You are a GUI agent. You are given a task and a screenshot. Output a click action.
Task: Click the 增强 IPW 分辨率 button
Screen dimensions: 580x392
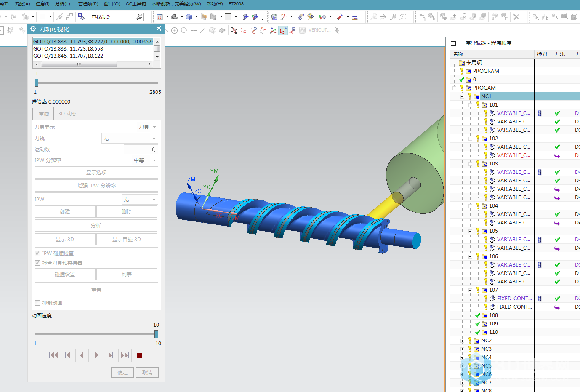coord(96,185)
